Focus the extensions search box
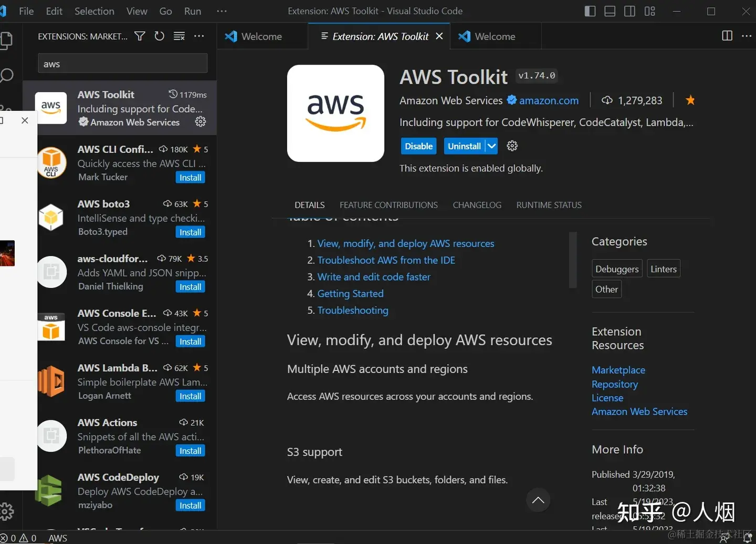The height and width of the screenshot is (544, 756). point(123,63)
